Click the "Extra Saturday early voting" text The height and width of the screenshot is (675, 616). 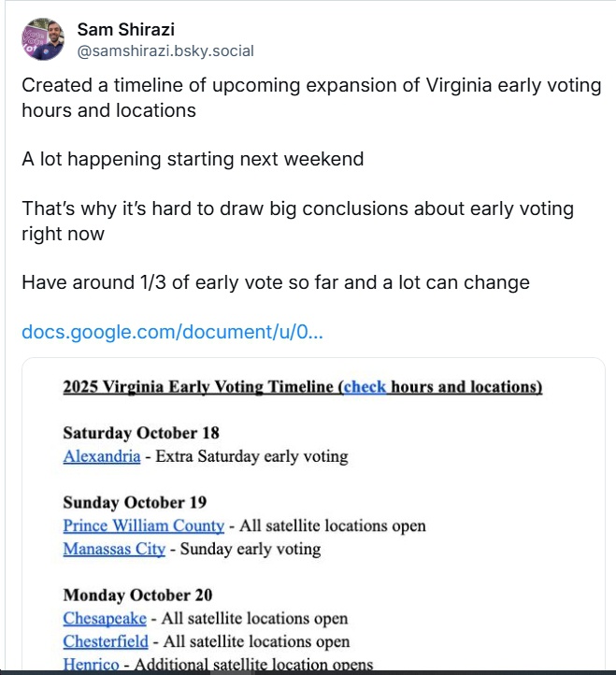251,456
